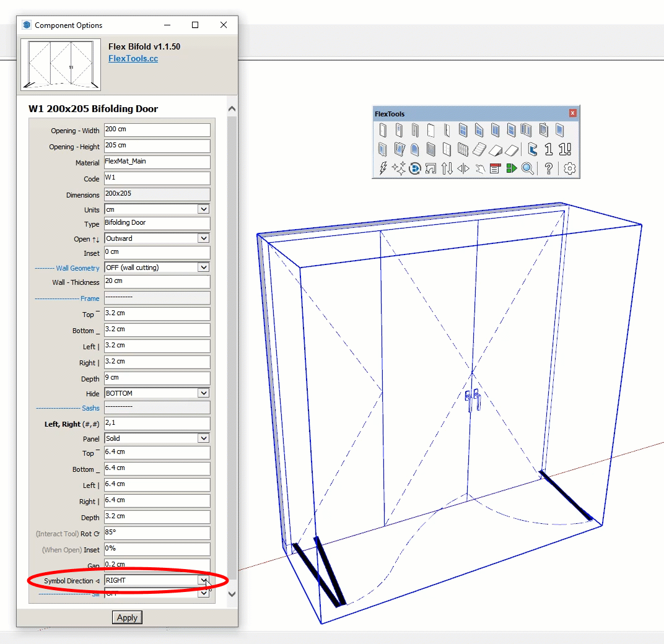Click the lightning bolt tool in FlexTools
The height and width of the screenshot is (644, 664).
pyautogui.click(x=383, y=168)
